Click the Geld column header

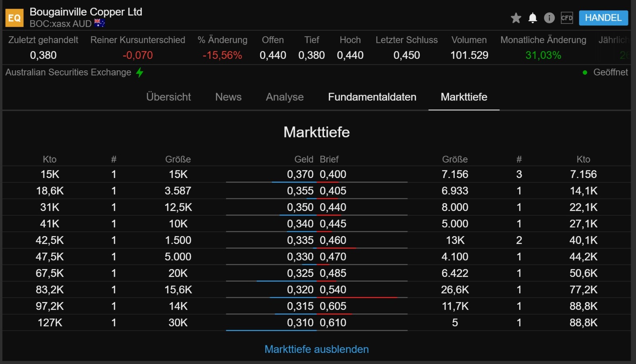click(304, 159)
